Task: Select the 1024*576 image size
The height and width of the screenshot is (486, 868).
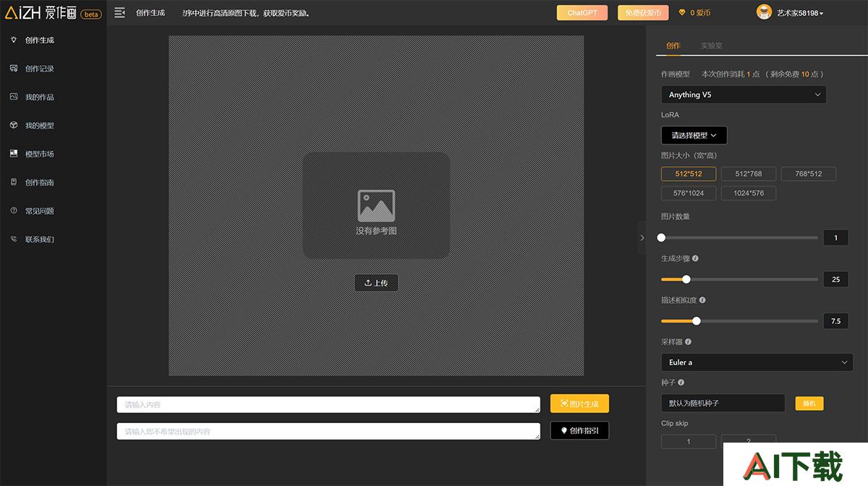Action: click(x=749, y=193)
